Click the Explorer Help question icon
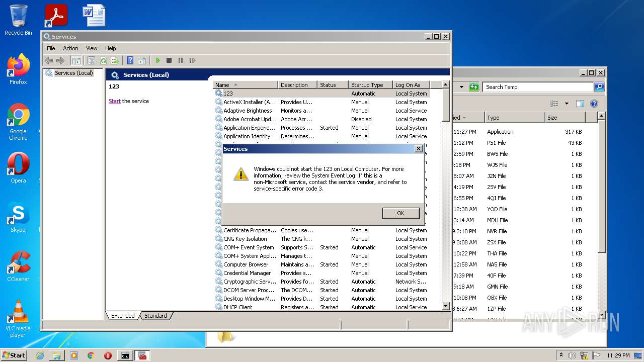 pos(594,104)
